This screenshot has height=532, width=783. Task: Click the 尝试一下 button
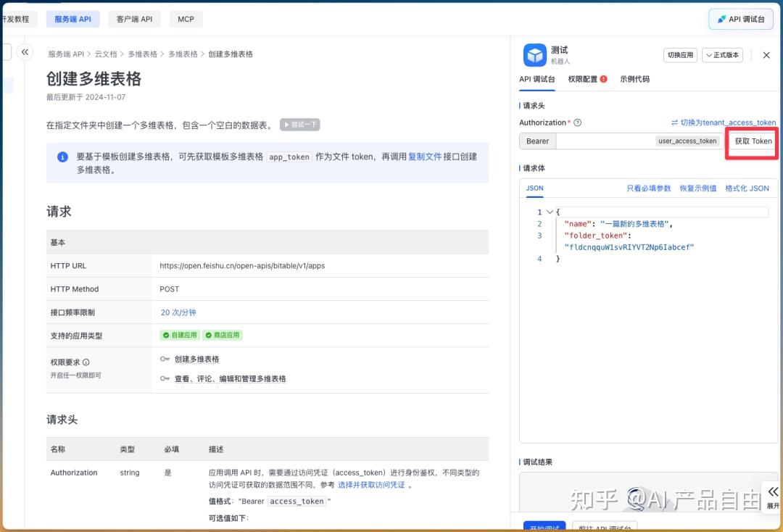299,125
